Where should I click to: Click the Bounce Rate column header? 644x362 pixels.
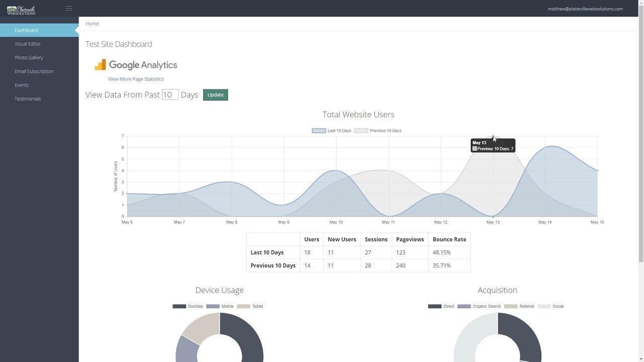coord(449,239)
